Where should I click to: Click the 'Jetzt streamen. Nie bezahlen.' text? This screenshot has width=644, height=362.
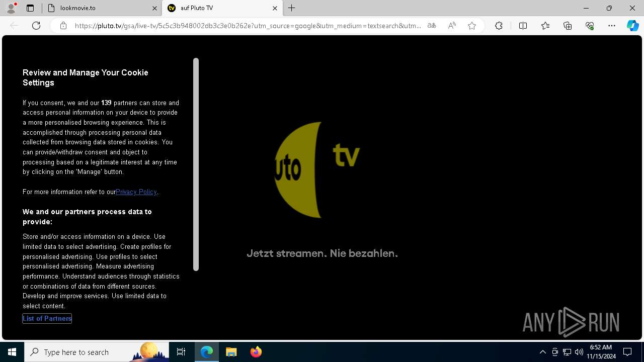click(322, 253)
